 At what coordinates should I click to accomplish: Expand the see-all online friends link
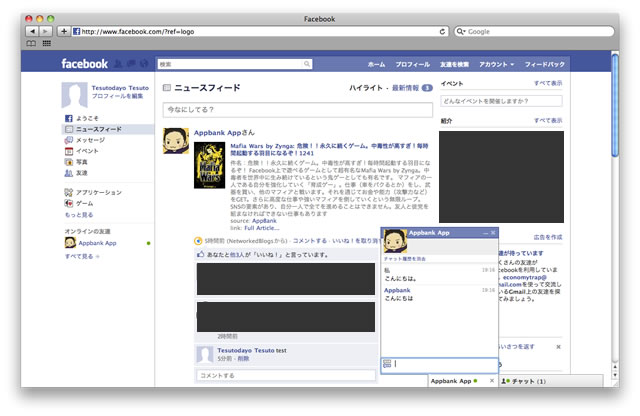(82, 256)
